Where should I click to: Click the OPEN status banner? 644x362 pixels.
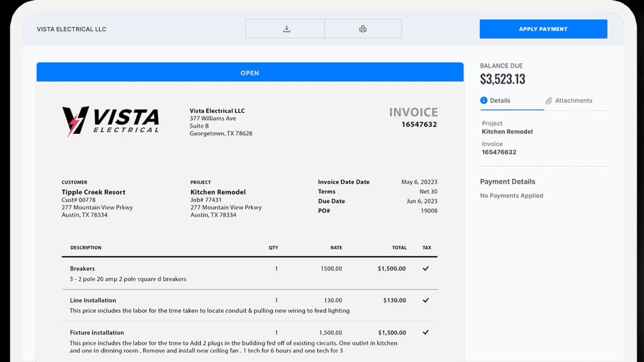[x=250, y=72]
